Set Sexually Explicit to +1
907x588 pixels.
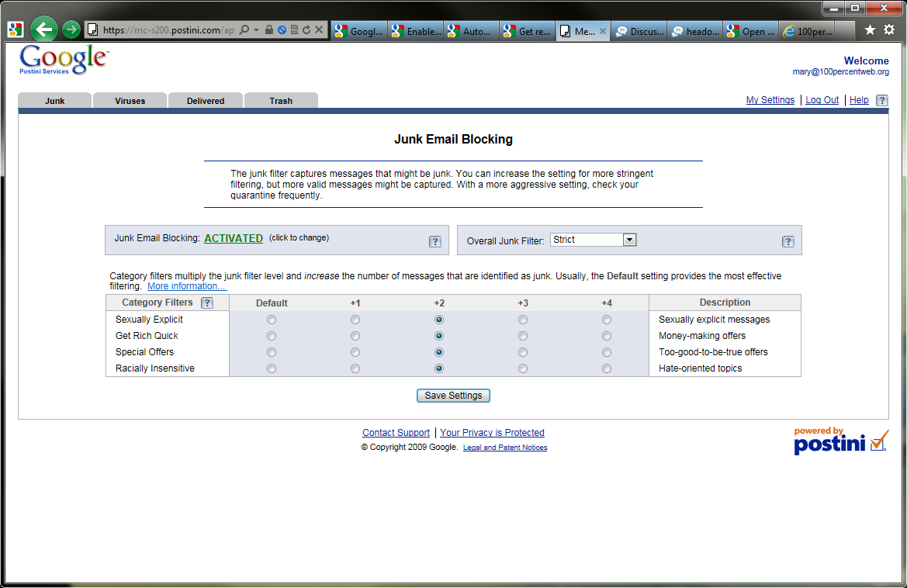click(355, 320)
